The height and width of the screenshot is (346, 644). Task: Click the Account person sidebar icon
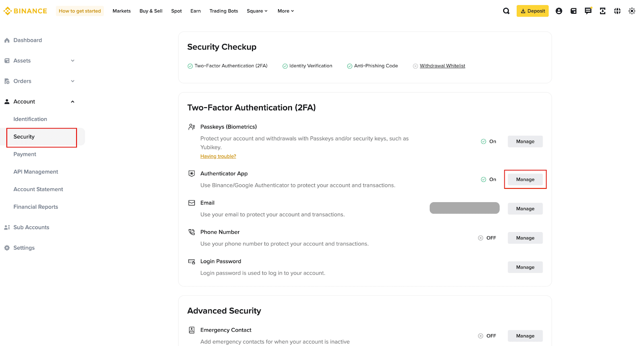tap(7, 102)
